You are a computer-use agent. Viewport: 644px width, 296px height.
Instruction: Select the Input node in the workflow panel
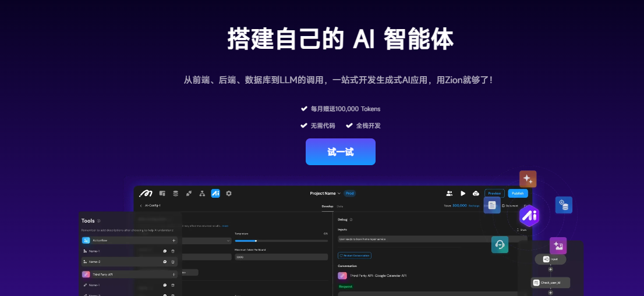[x=550, y=259]
